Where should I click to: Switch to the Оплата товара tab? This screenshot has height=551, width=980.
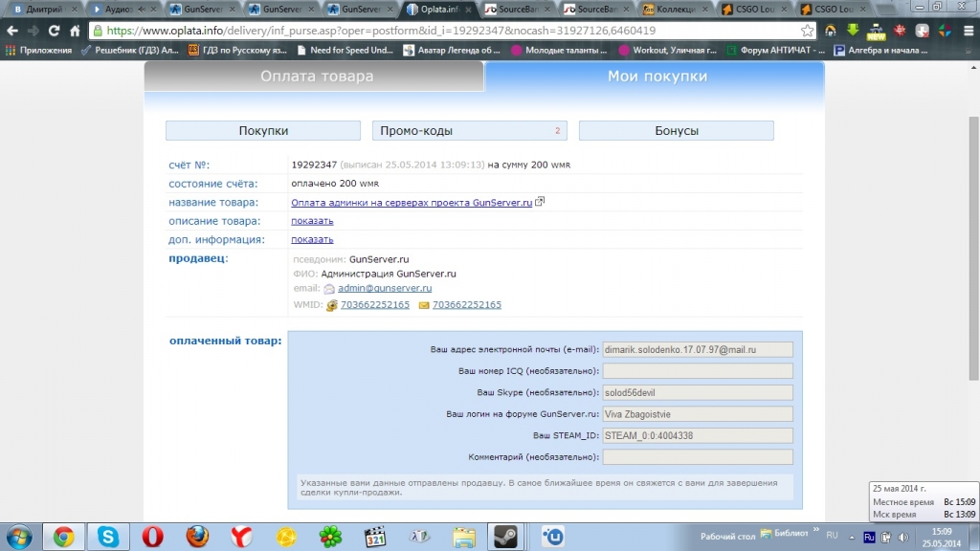[316, 77]
